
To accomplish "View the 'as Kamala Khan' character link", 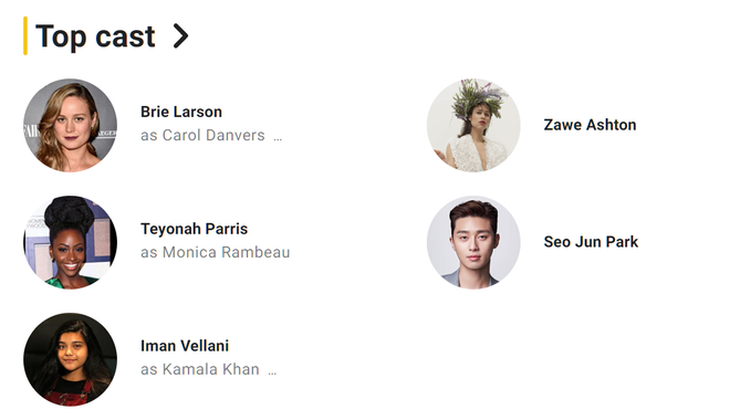I will (x=200, y=369).
